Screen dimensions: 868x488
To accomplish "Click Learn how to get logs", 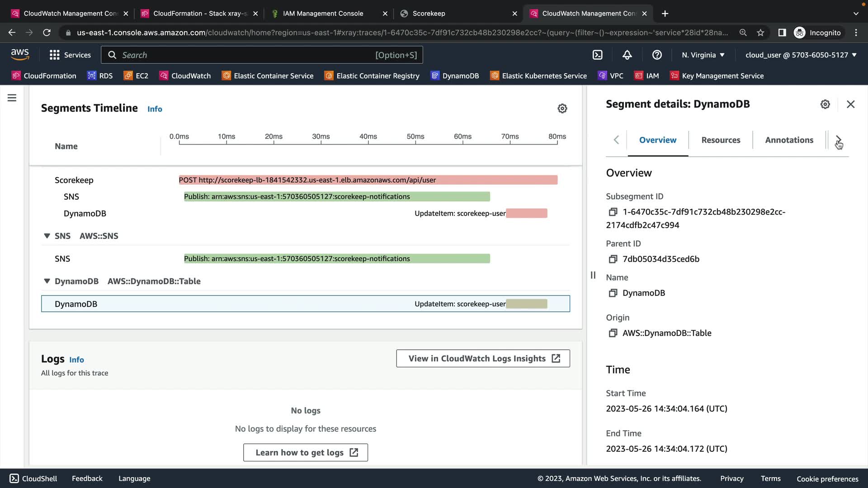I will pos(306,452).
